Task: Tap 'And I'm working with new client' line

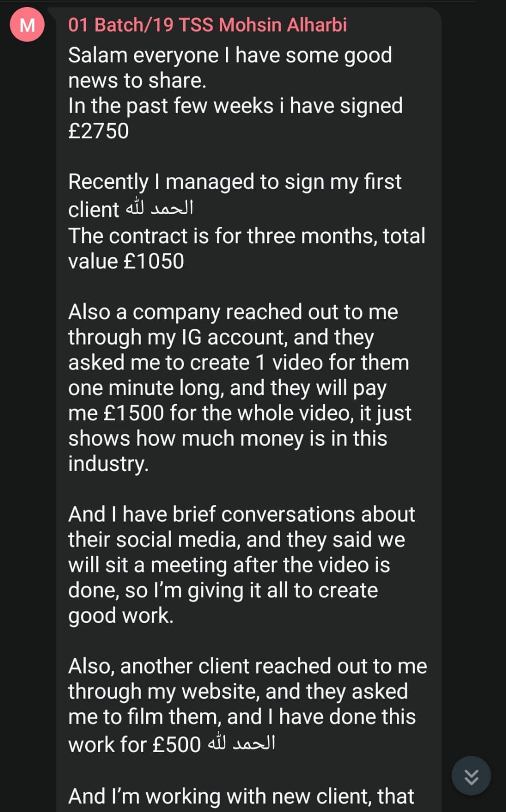Action: pyautogui.click(x=241, y=796)
